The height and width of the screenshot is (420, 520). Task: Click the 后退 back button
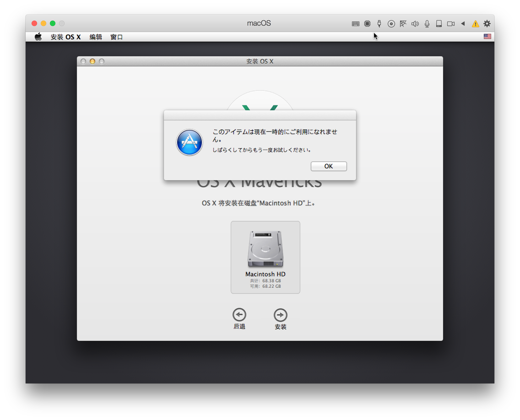(x=239, y=315)
